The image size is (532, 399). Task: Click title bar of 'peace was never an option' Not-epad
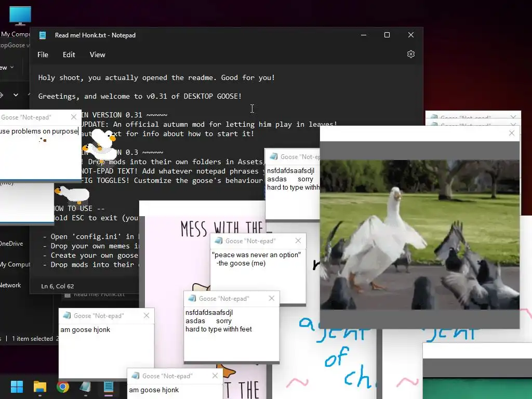pos(258,241)
